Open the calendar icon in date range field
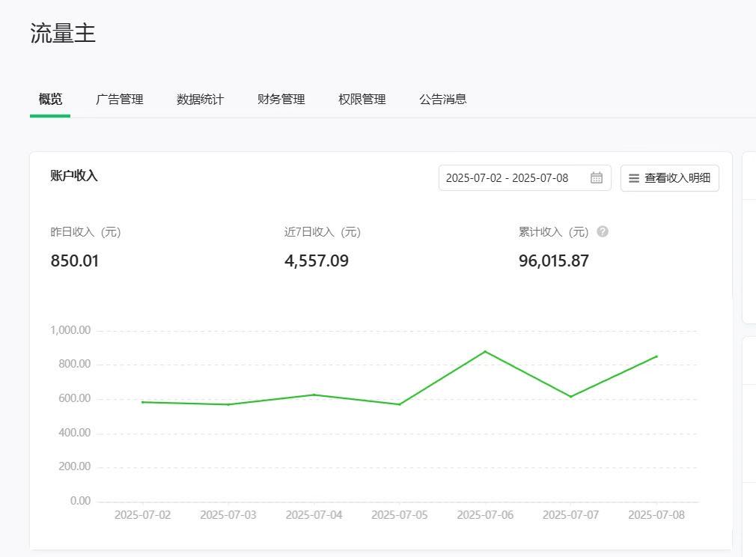The image size is (756, 557). coord(597,178)
